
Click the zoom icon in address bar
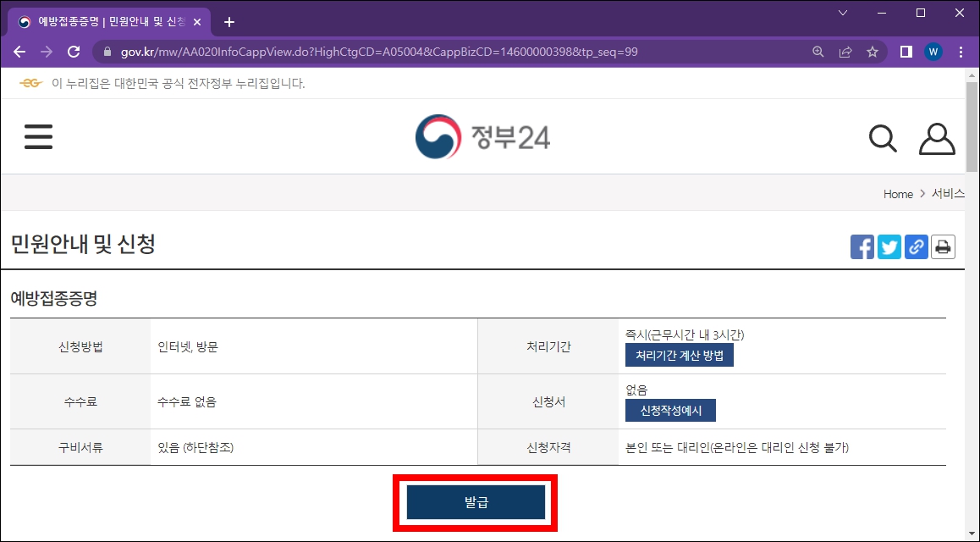(818, 51)
